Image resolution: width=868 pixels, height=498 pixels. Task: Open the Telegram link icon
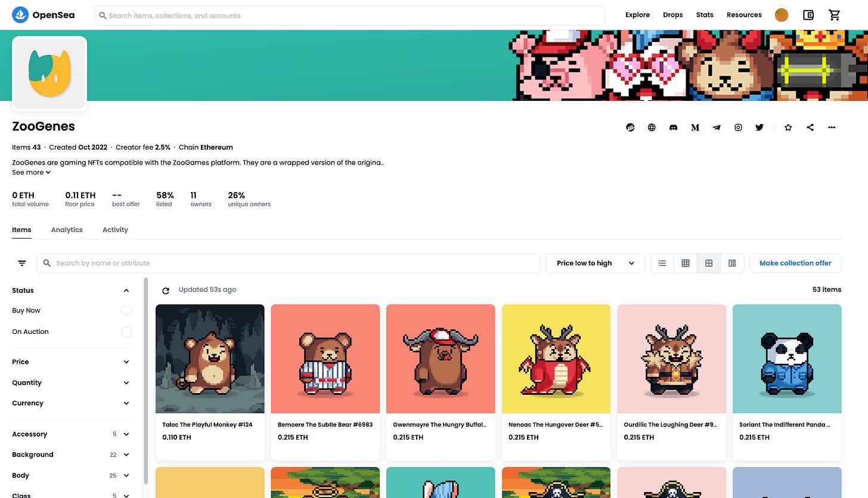717,127
